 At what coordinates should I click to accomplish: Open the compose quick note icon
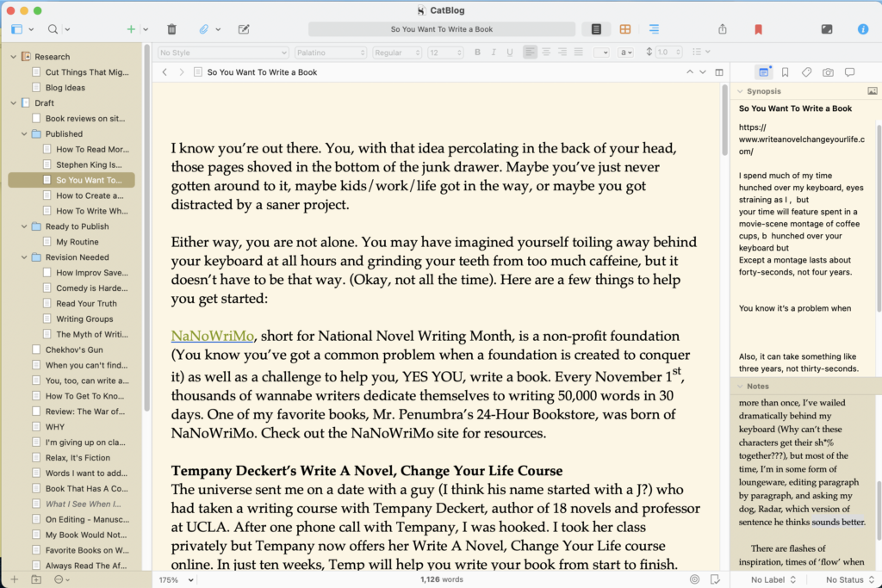244,29
